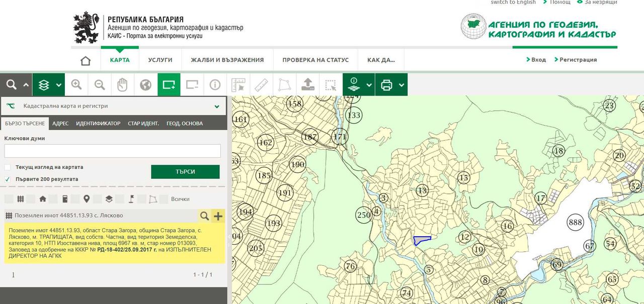Image resolution: width=644 pixels, height=304 pixels.
Task: Toggle the door unit filter checkbox
Action: tap(52, 199)
